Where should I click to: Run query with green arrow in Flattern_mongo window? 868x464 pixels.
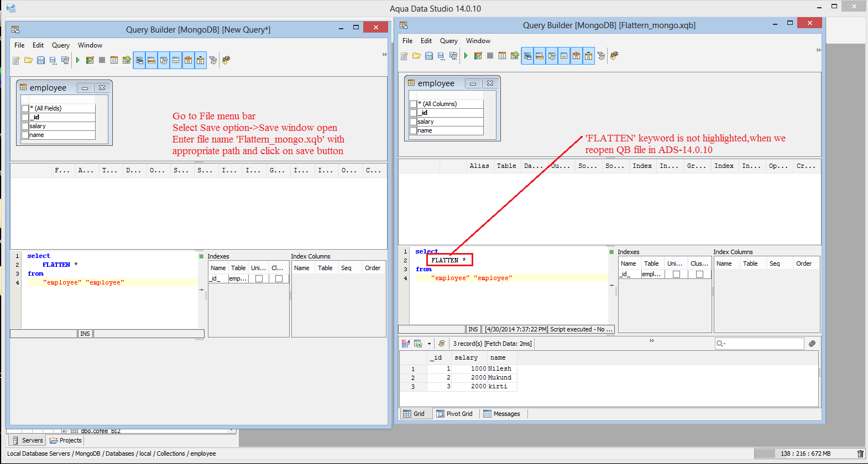(466, 56)
